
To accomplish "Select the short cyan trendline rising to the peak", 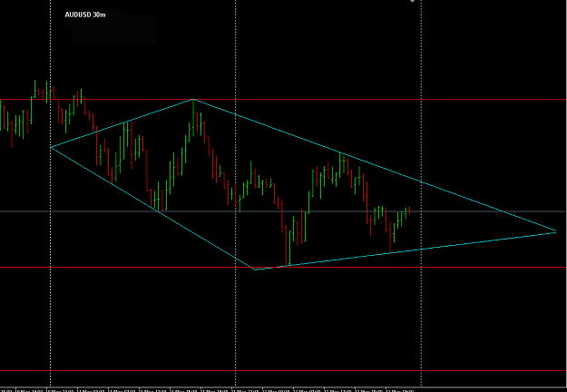I will 122,123.
